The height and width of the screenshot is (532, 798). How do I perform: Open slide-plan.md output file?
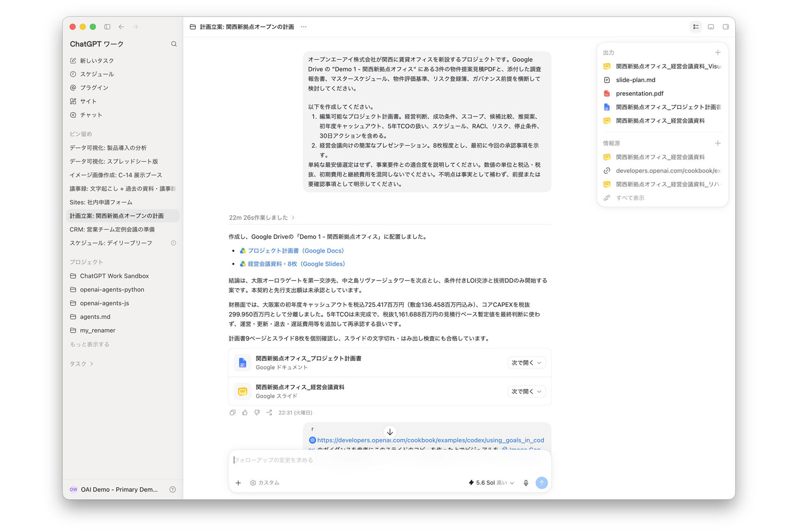click(663, 80)
